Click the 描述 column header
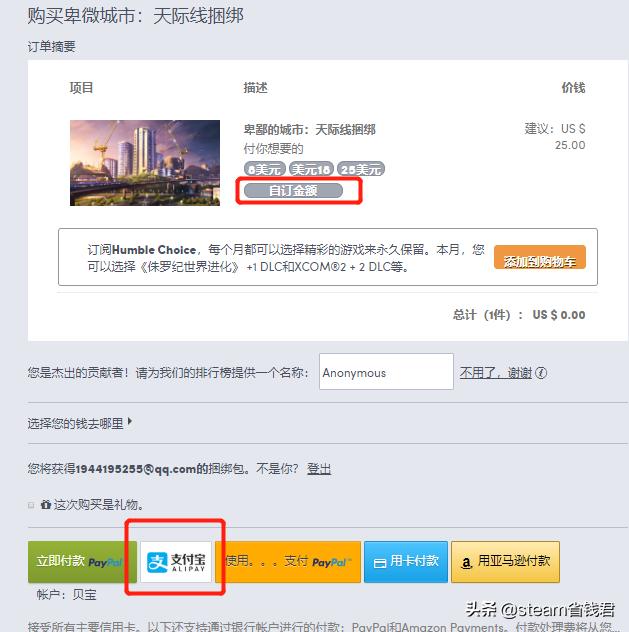The width and height of the screenshot is (629, 632). pos(255,87)
